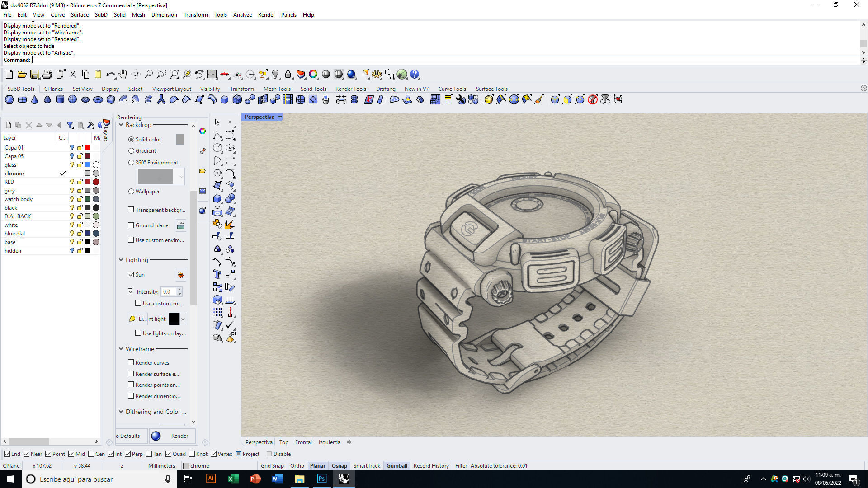Image resolution: width=868 pixels, height=488 pixels.
Task: Choose the Text object tool in side toolbar
Action: pyautogui.click(x=217, y=274)
